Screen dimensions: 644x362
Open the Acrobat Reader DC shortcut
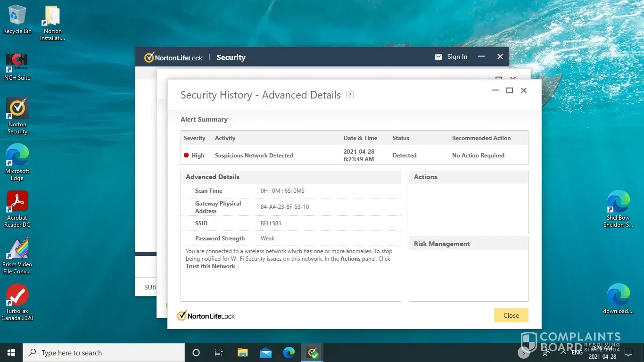click(17, 203)
